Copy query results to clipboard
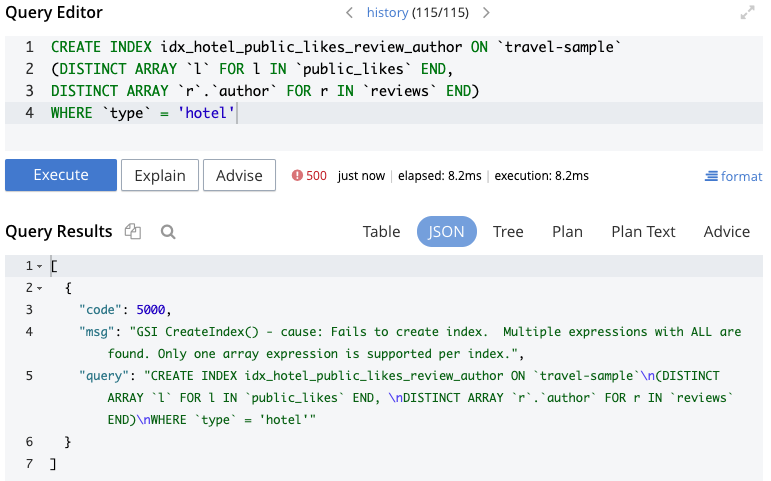 click(133, 231)
